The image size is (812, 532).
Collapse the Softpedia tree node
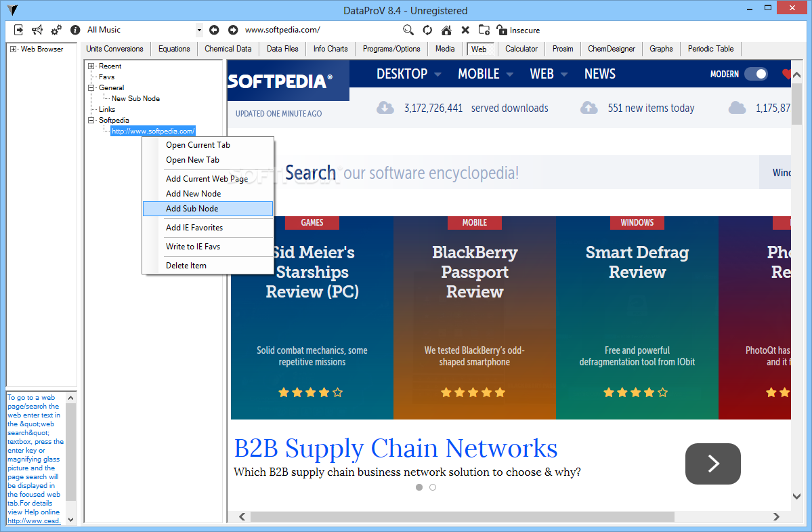tap(91, 120)
